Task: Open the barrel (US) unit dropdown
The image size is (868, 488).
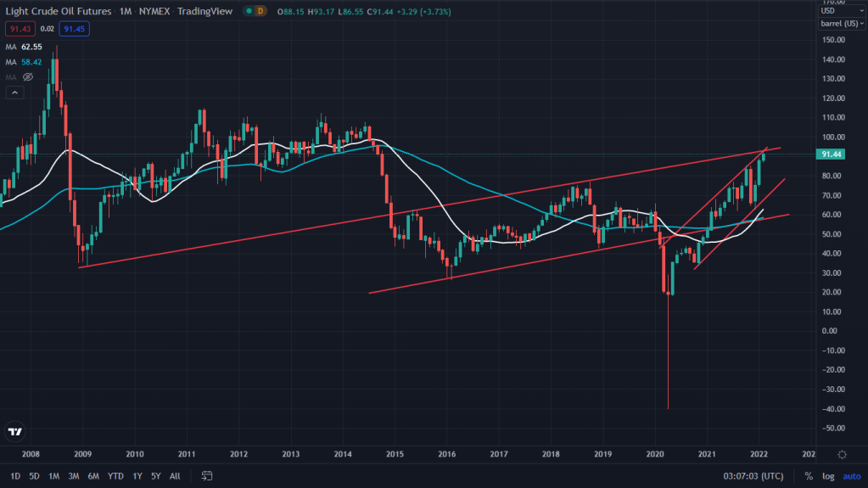Action: (841, 24)
